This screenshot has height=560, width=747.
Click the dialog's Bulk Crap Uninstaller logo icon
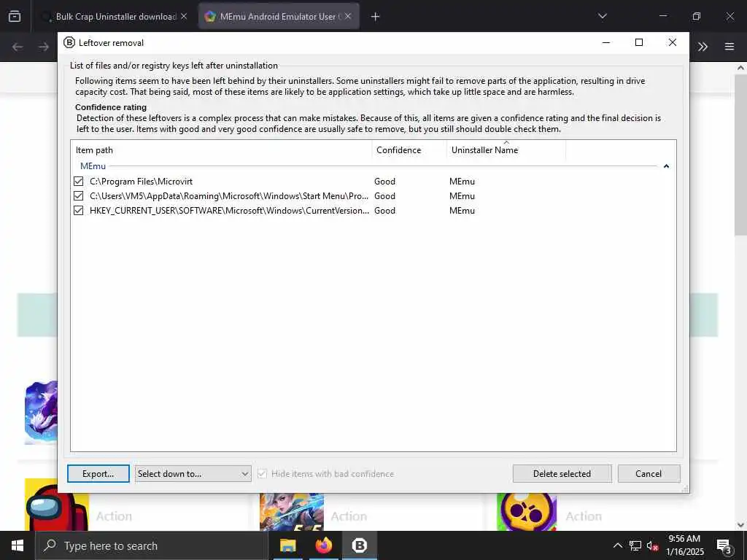[x=69, y=42]
